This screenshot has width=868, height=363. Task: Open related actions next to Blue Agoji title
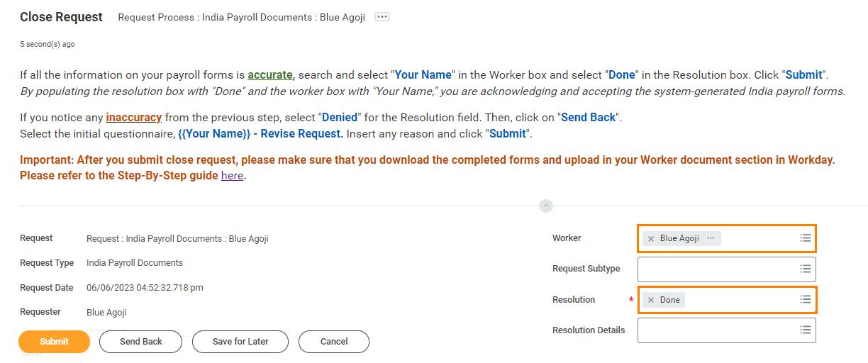click(x=382, y=17)
